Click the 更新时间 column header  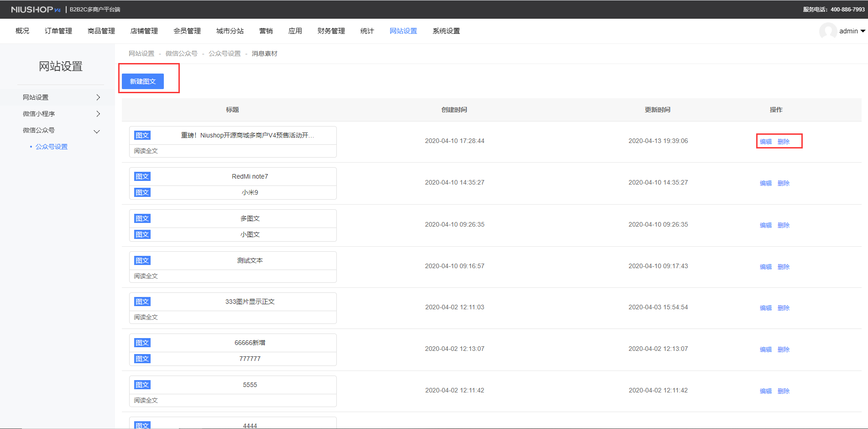point(658,110)
